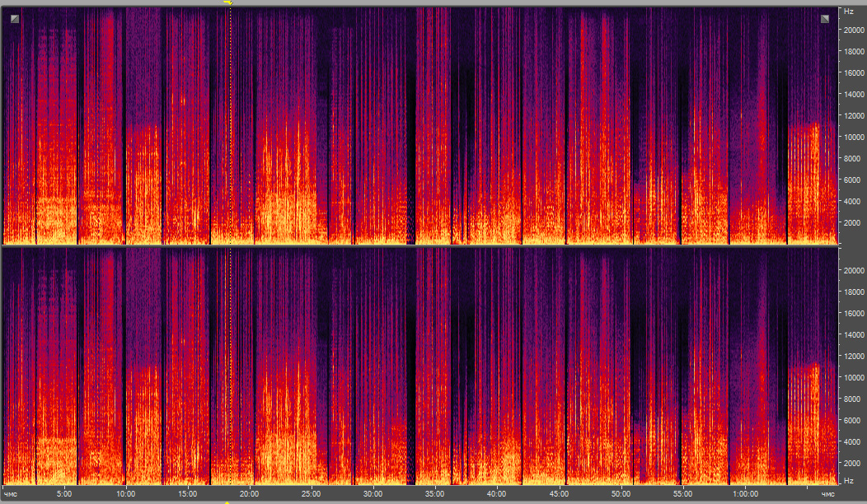This screenshot has width=867, height=504.
Task: Click the fade-out handle at spectrogram's top-right corner
Action: (x=825, y=19)
